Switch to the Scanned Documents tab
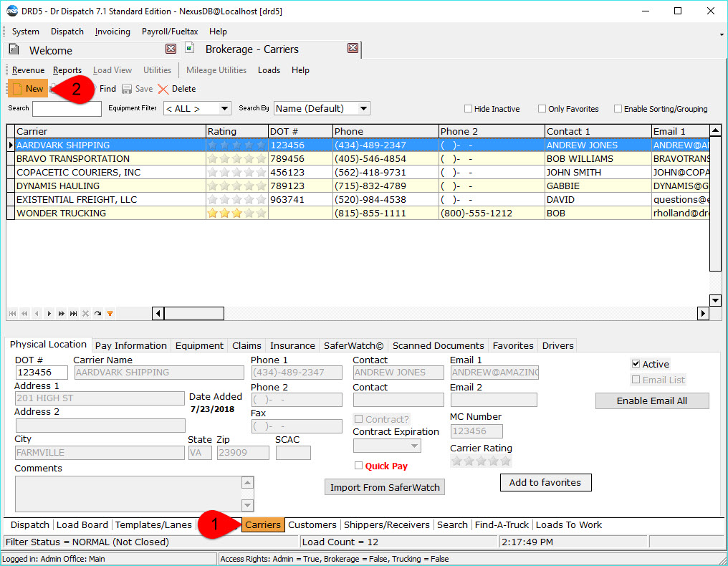The height and width of the screenshot is (566, 728). (439, 345)
